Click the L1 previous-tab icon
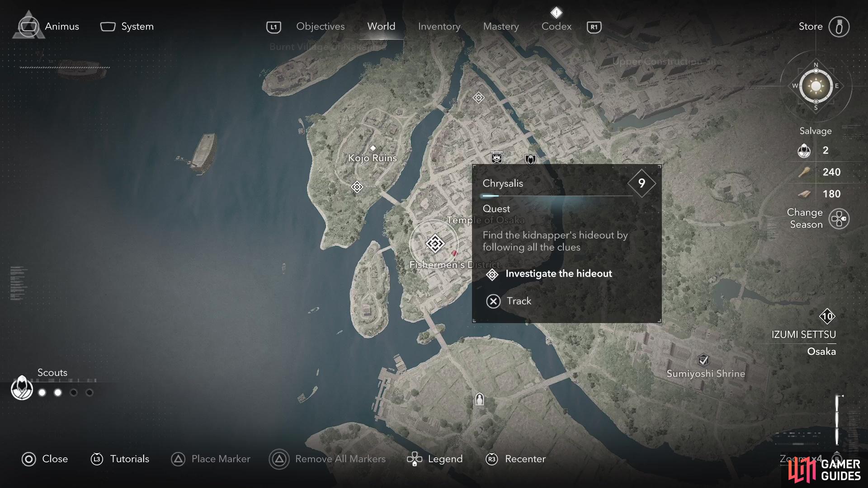The image size is (868, 488). coord(274,27)
